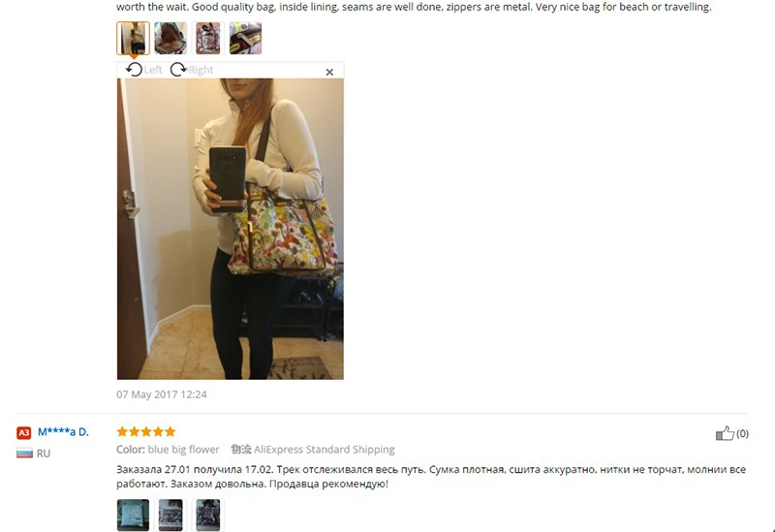
Task: Click the AliExpress Standard Shipping label
Action: [x=325, y=450]
